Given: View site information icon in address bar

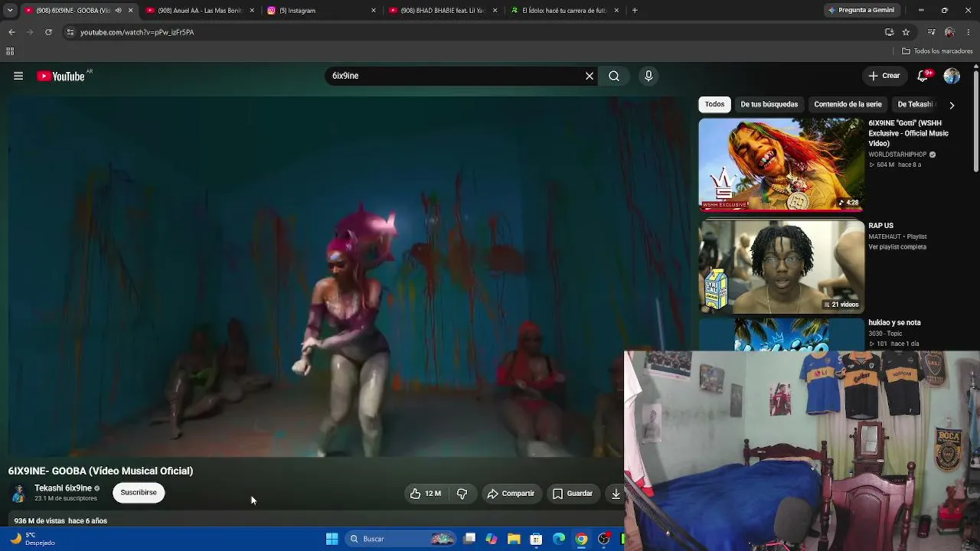Looking at the screenshot, I should pyautogui.click(x=70, y=32).
